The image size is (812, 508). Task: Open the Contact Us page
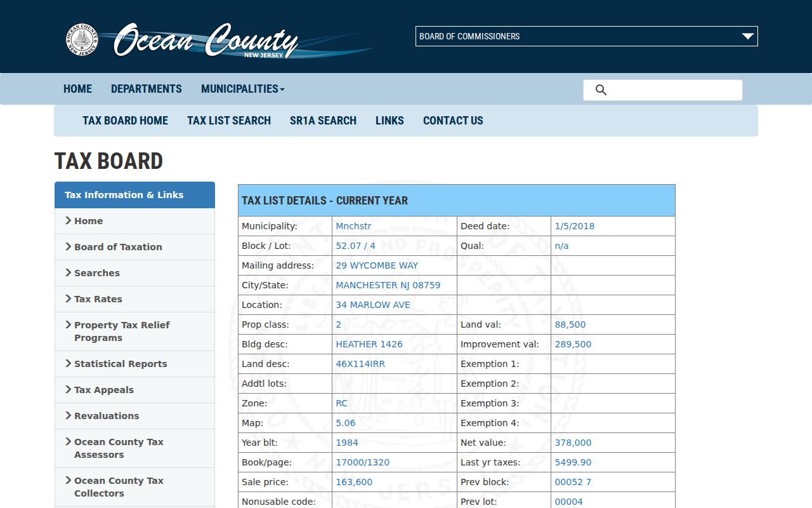click(x=453, y=121)
